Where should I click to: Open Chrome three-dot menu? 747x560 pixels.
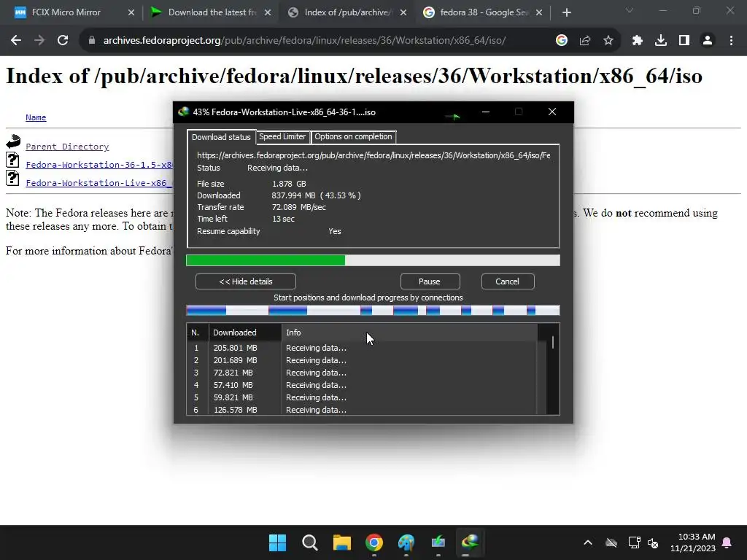731,41
